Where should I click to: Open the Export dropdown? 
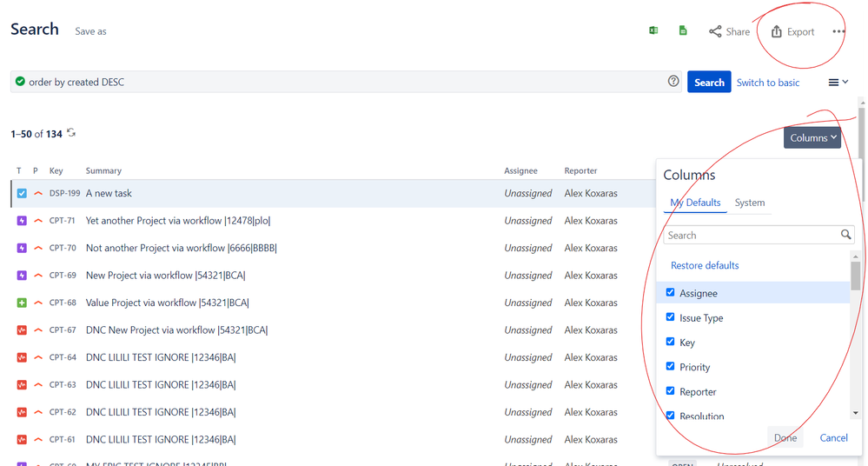pos(792,31)
